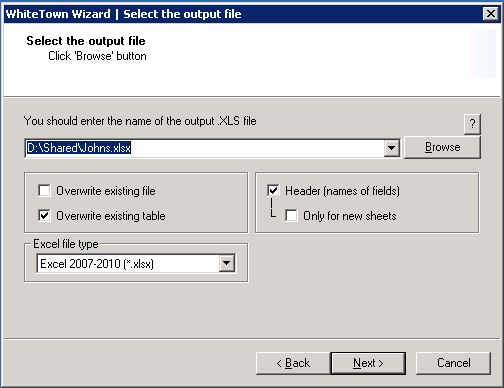Screen dimensions: 504x388
Task: Click the 'Header (names of fields)' label text
Action: pyautogui.click(x=342, y=191)
